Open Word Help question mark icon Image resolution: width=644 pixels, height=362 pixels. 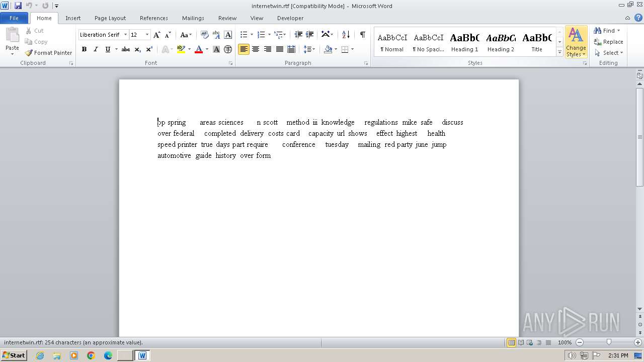638,18
